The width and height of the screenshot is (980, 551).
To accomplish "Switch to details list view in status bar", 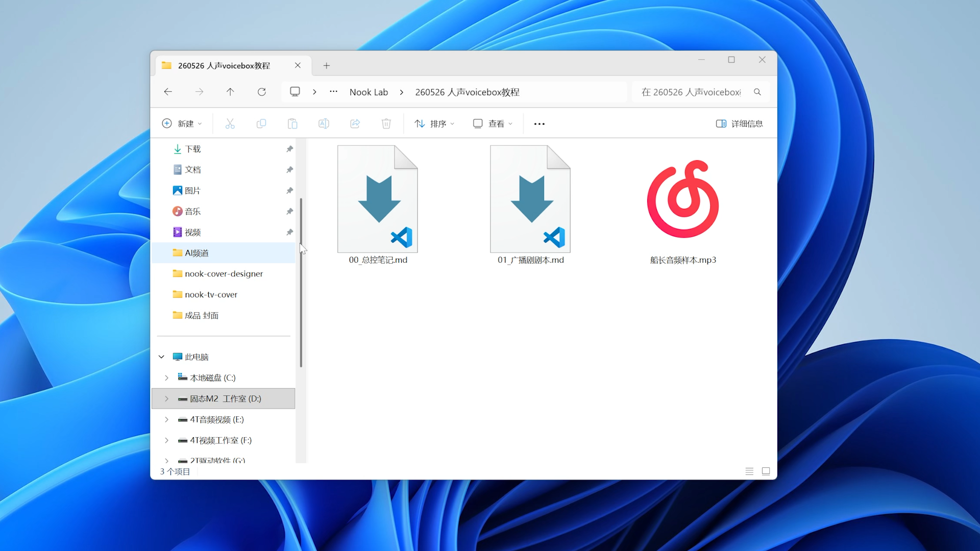I will (x=749, y=471).
